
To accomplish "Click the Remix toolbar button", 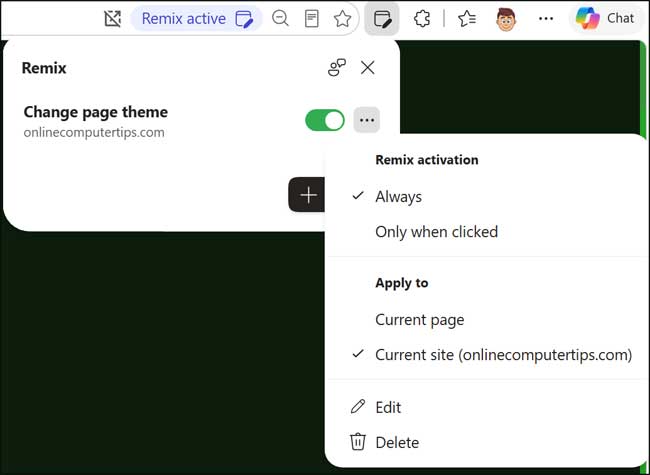I will click(x=382, y=19).
